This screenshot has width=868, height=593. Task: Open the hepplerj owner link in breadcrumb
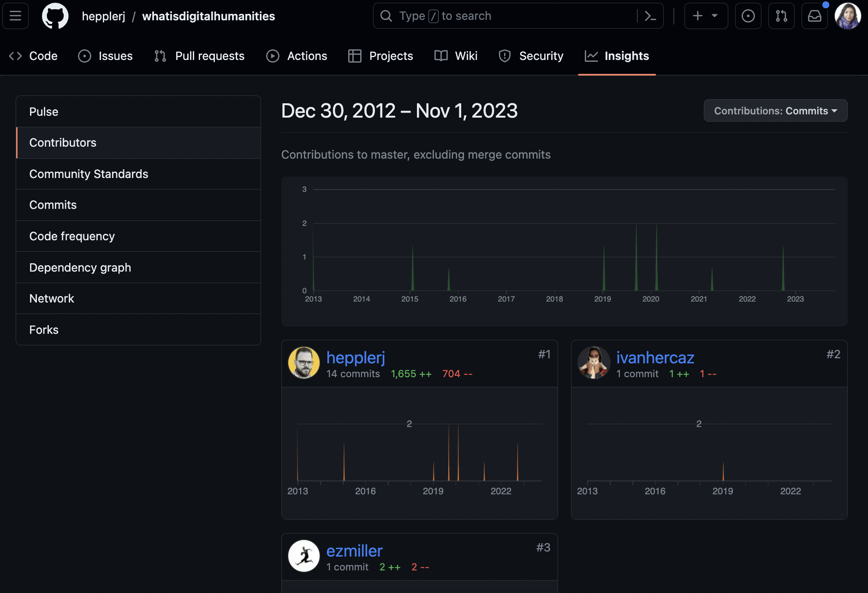(x=104, y=16)
